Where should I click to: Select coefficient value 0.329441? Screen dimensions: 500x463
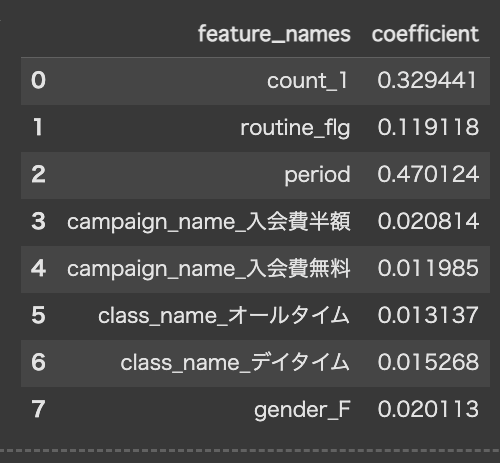point(427,80)
